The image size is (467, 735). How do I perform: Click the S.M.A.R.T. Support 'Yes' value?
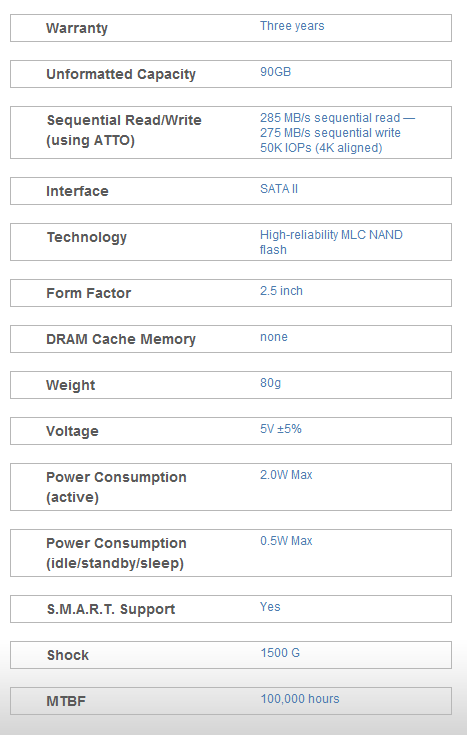tap(270, 607)
